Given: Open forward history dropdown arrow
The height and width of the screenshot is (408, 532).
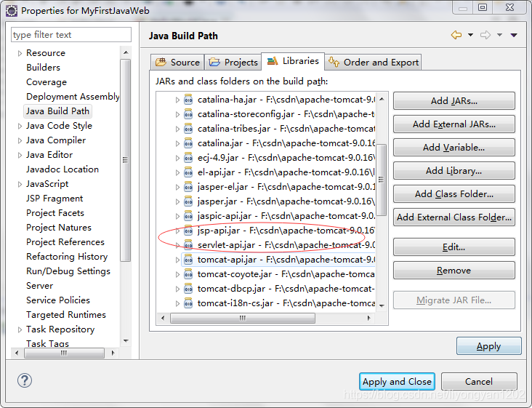Looking at the screenshot, I should click(x=500, y=35).
